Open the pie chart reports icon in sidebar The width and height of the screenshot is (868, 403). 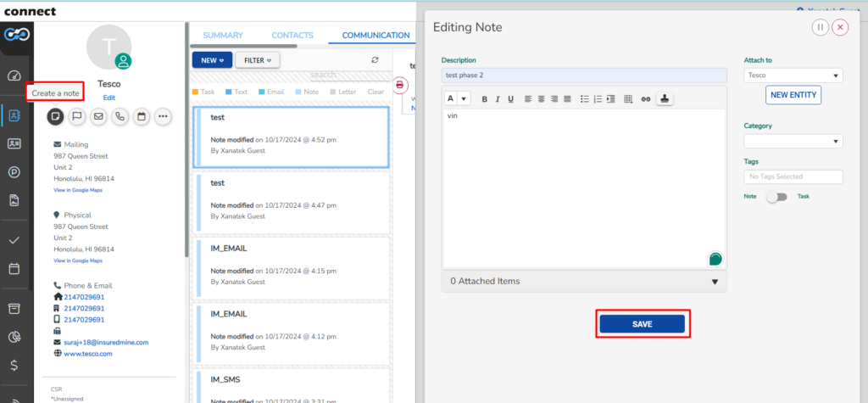click(x=14, y=337)
